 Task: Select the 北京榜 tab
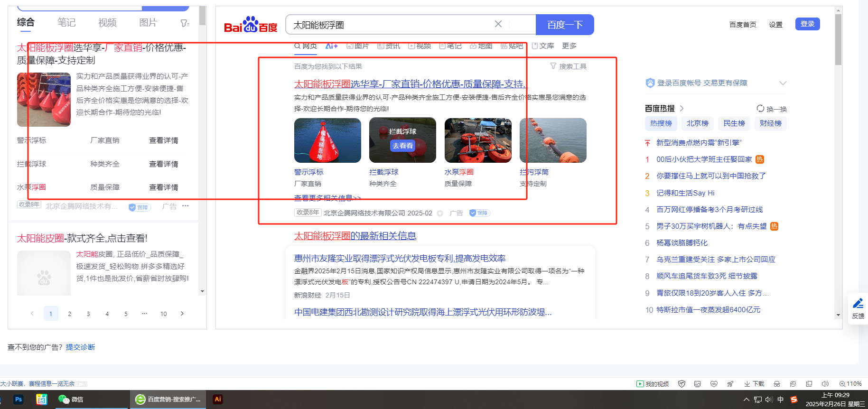coord(698,123)
